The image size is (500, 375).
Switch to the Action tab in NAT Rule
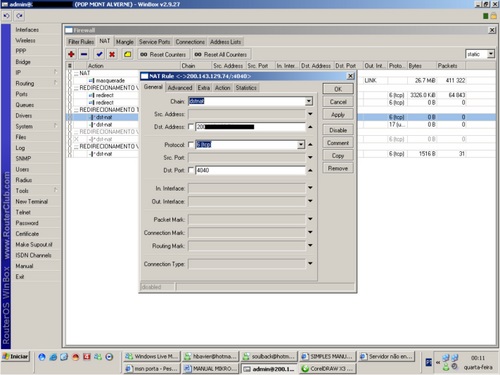point(223,88)
